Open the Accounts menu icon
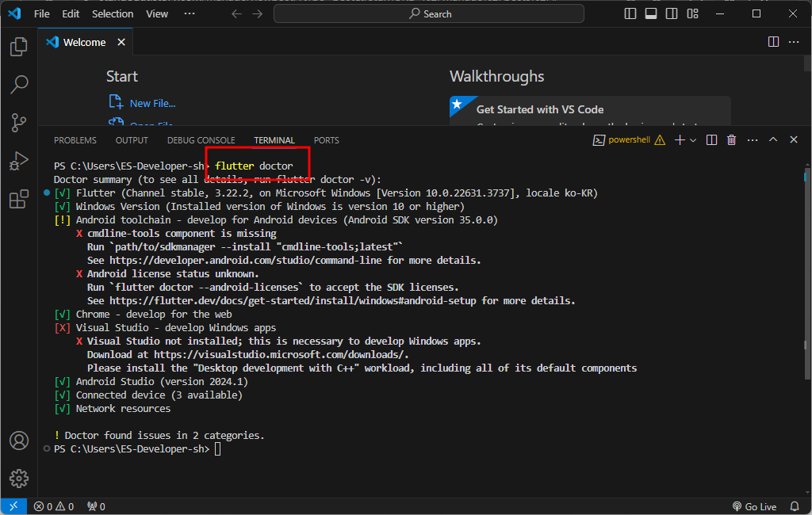 [x=19, y=441]
